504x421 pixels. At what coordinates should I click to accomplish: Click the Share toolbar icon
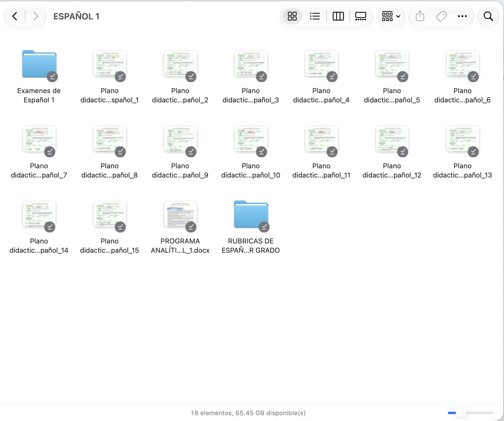420,16
